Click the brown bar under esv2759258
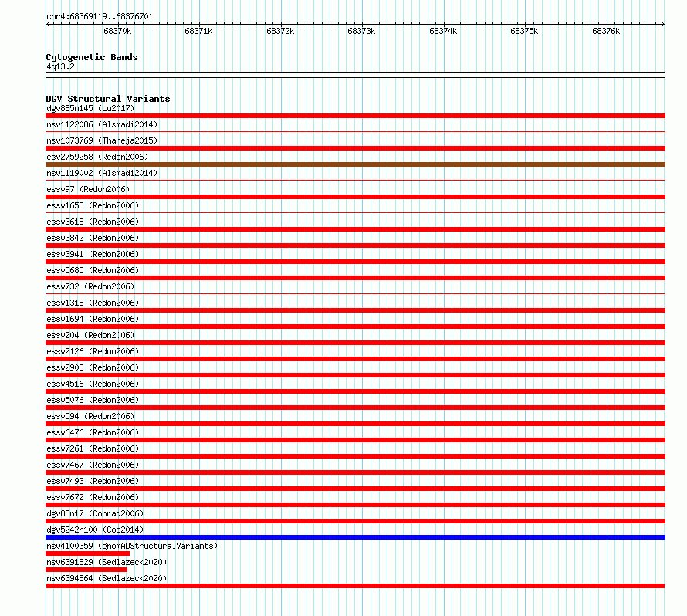 [x=355, y=164]
